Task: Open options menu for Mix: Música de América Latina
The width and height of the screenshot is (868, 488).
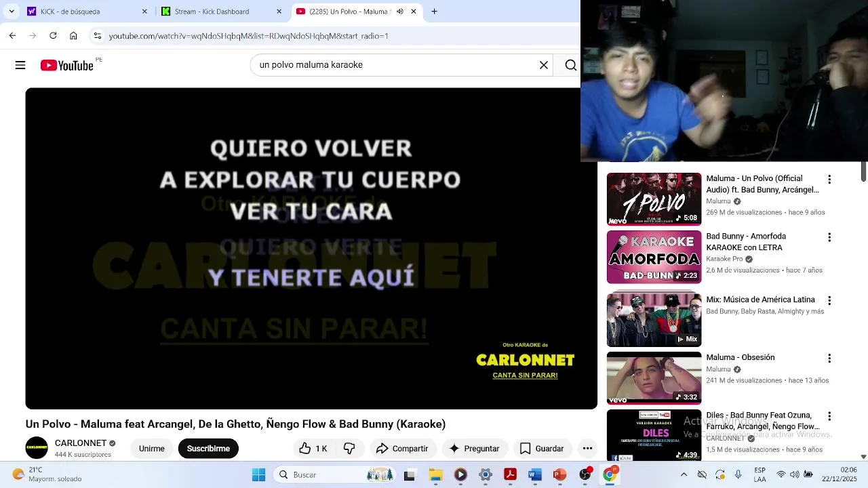Action: [829, 300]
